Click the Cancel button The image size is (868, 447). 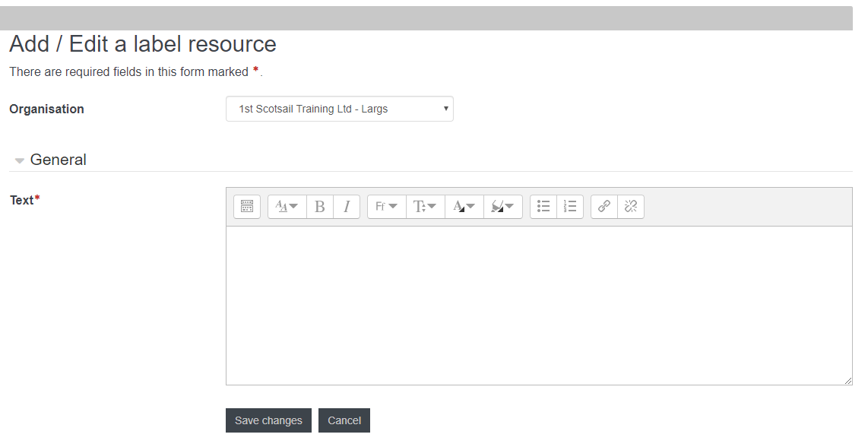(344, 420)
